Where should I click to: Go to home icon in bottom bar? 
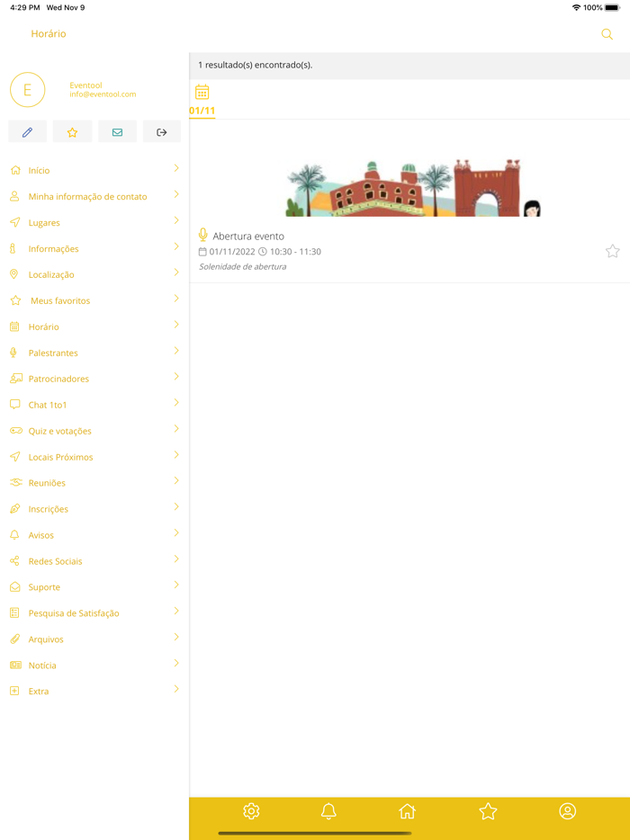[x=407, y=811]
